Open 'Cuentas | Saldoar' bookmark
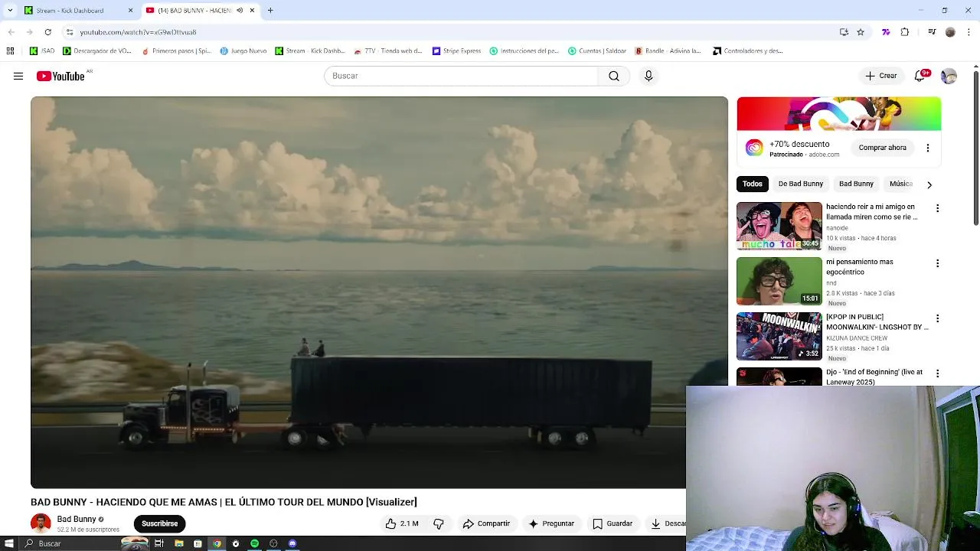Screen dimensions: 980x551 coord(597,51)
